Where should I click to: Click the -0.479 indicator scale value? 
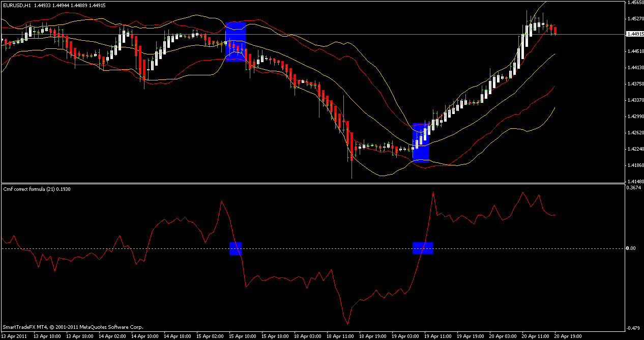click(633, 328)
